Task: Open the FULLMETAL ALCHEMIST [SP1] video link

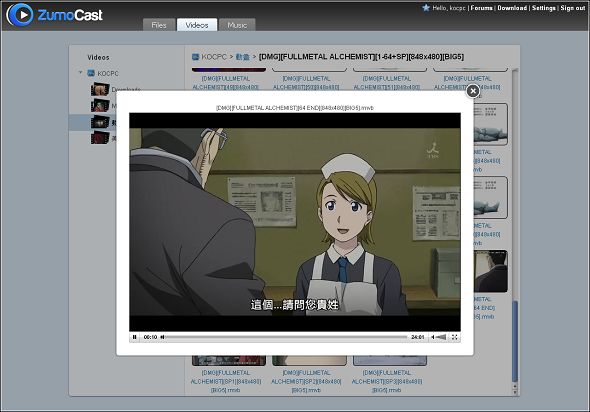Action: click(226, 381)
